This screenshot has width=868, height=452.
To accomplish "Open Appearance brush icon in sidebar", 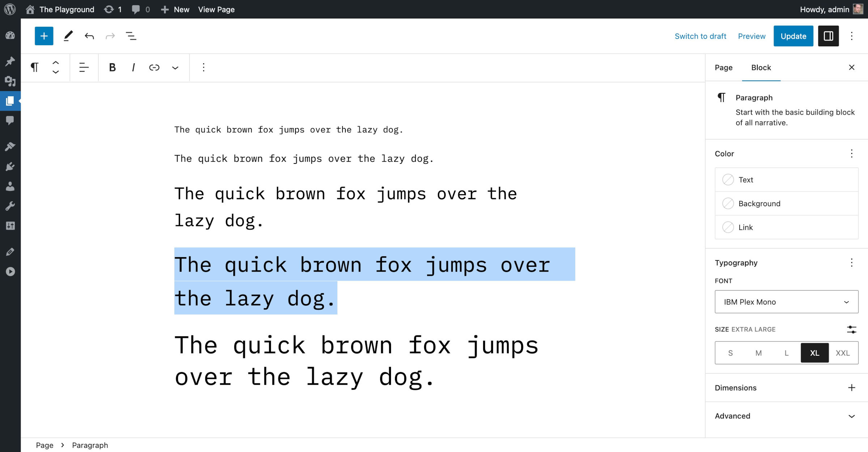I will click(x=10, y=146).
